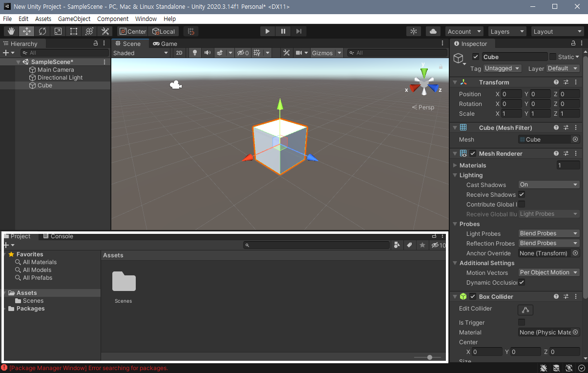
Task: Open Collaborate services sun icon
Action: (x=414, y=31)
